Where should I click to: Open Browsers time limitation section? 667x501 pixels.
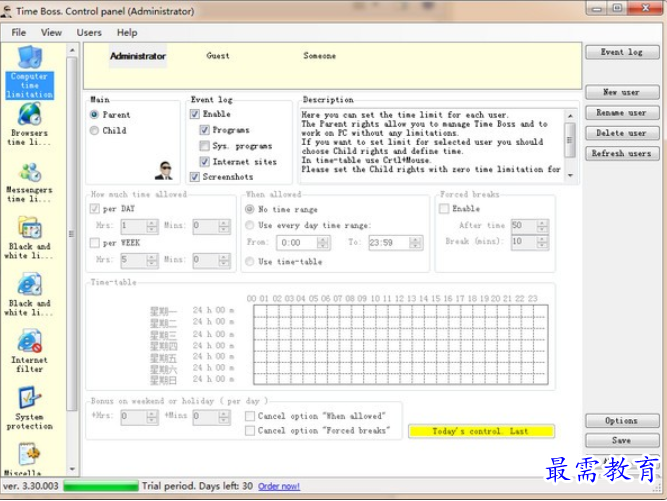click(x=29, y=124)
